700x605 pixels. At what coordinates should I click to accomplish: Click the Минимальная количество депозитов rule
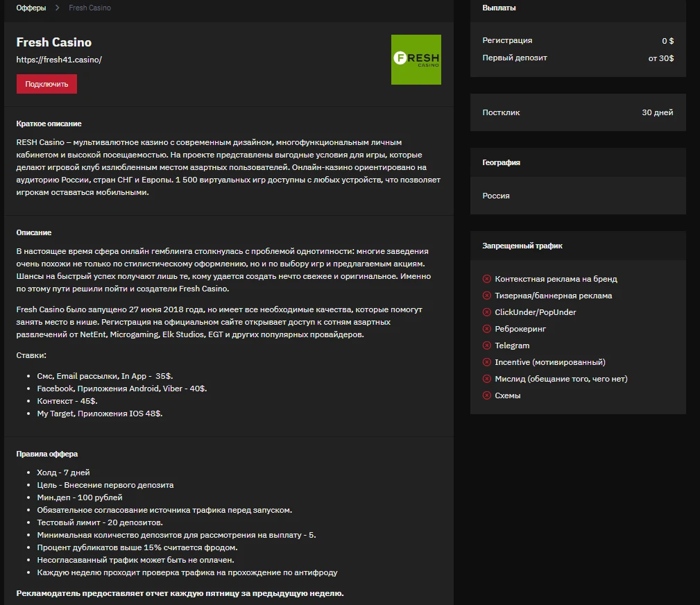[x=176, y=535]
